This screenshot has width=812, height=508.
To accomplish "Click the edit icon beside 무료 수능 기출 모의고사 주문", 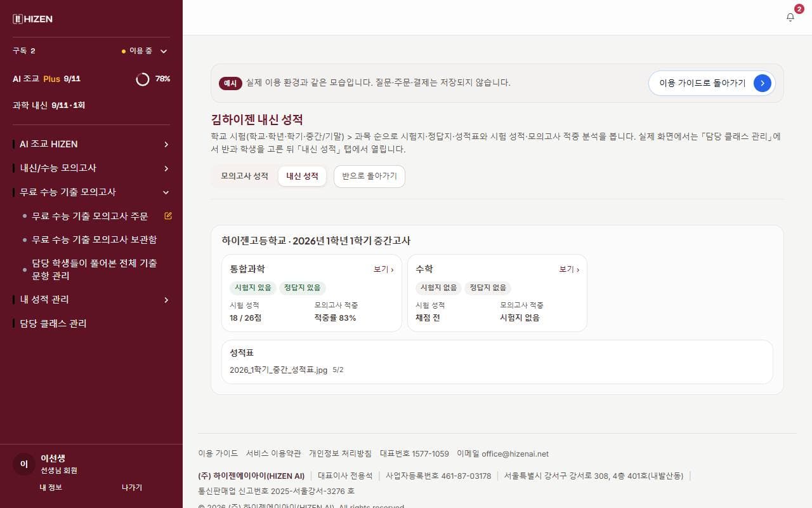I will [x=168, y=216].
